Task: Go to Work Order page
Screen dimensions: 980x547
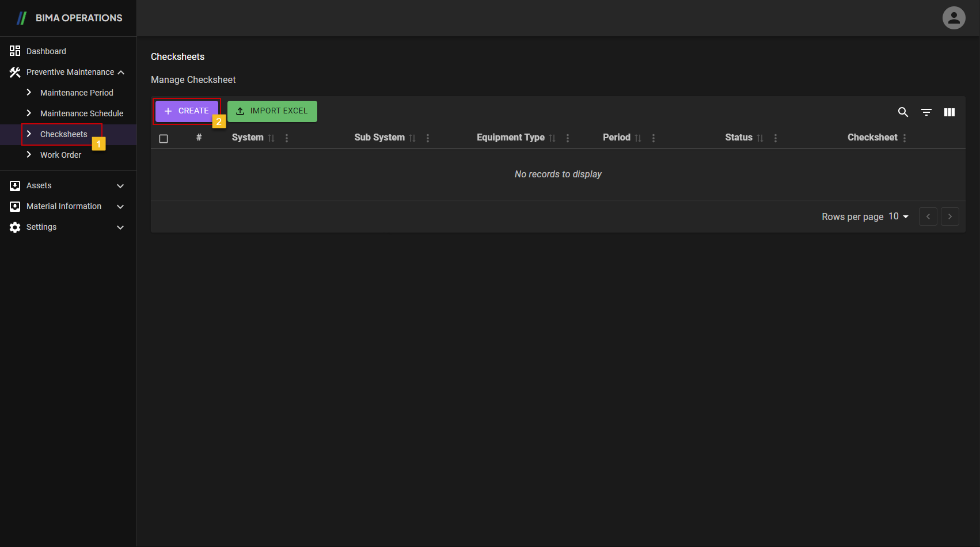Action: 60,155
